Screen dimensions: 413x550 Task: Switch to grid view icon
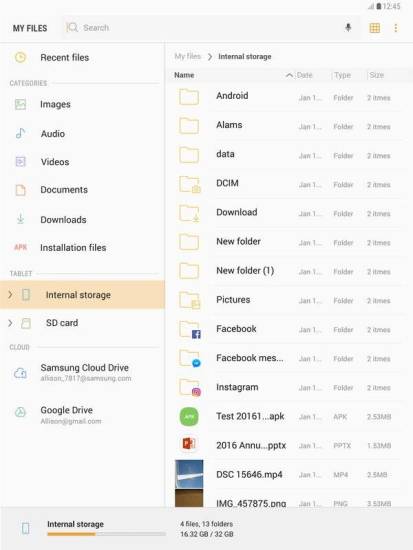[375, 28]
